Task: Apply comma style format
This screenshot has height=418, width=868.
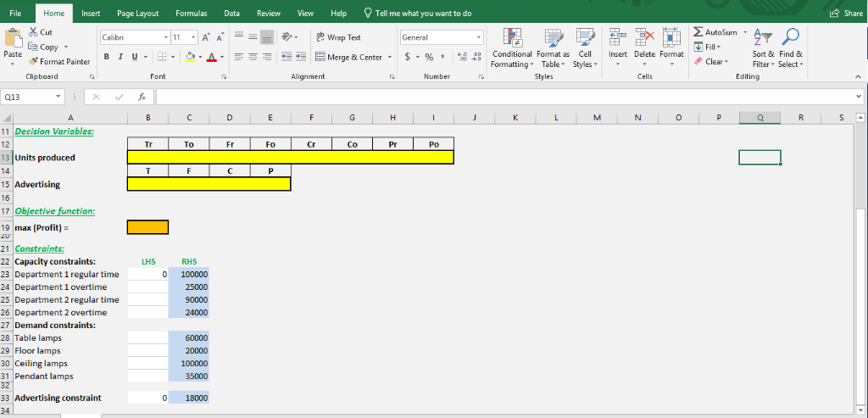Action: click(442, 57)
